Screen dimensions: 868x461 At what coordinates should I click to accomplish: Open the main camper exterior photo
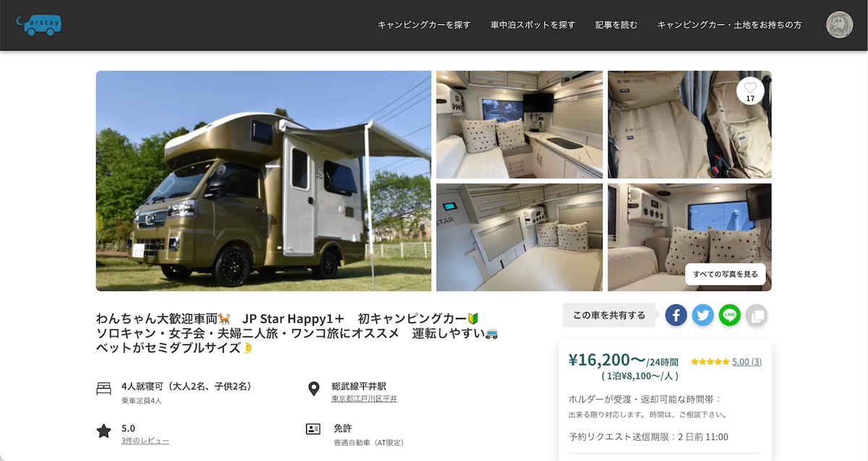coord(263,181)
